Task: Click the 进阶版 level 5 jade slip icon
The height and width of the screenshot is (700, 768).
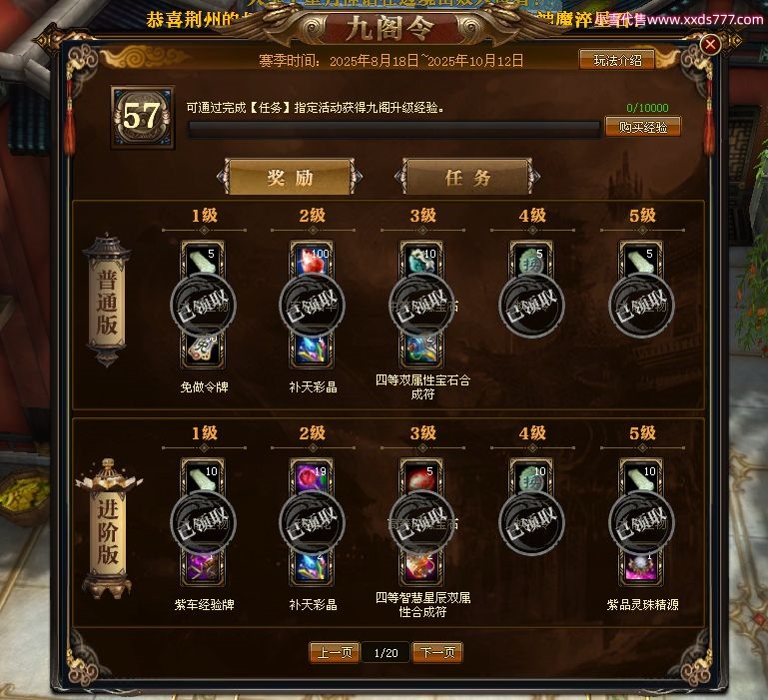Action: pyautogui.click(x=641, y=477)
